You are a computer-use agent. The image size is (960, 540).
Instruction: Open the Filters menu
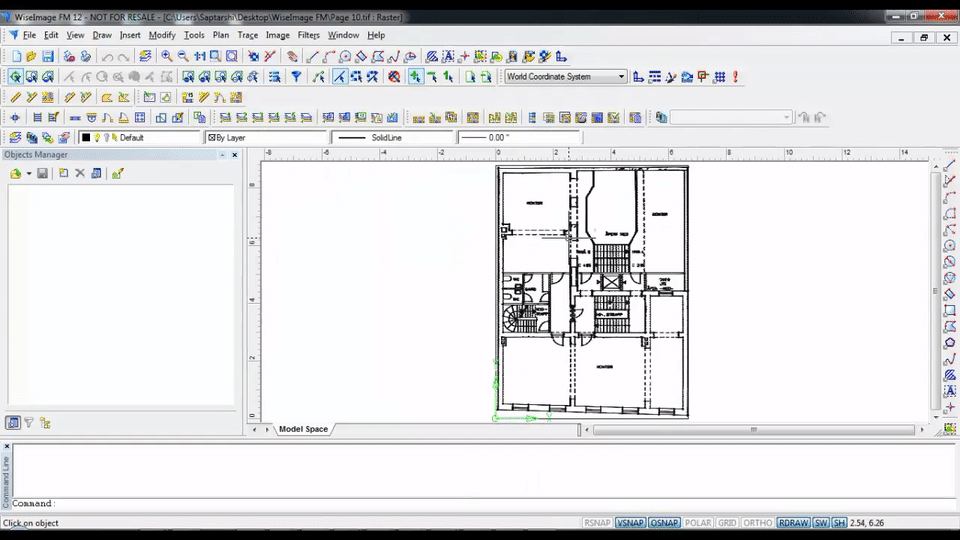pos(308,35)
